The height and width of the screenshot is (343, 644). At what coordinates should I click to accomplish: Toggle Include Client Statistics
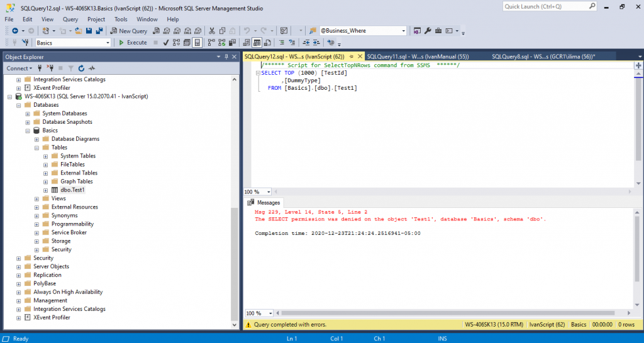232,42
